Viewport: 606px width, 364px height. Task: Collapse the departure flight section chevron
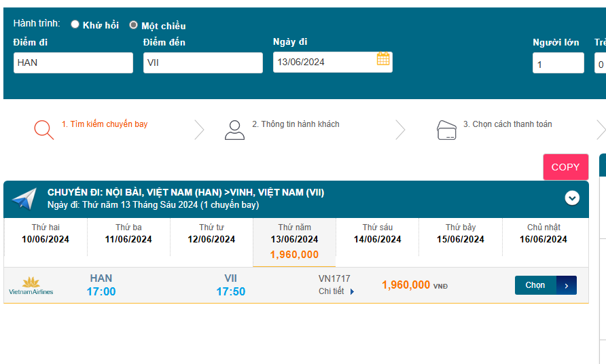pyautogui.click(x=572, y=198)
